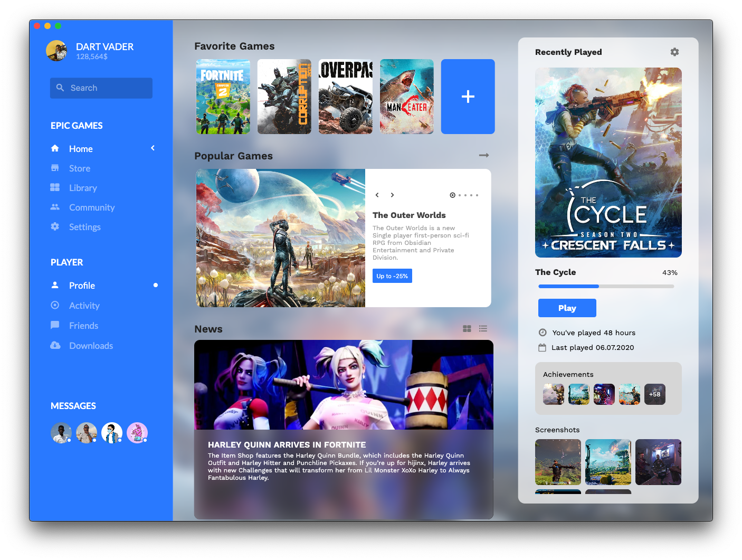Click the Search input field
The image size is (742, 560).
[x=101, y=88]
